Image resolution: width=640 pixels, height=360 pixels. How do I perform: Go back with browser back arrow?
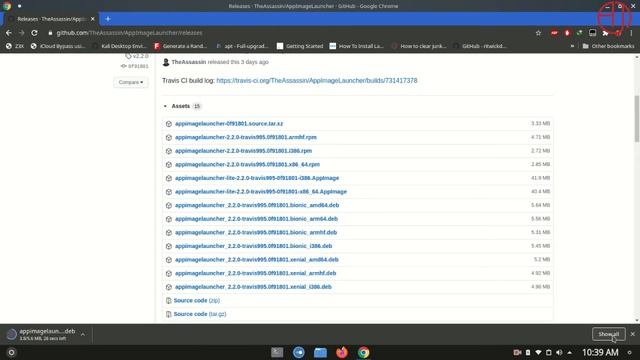coord(9,33)
